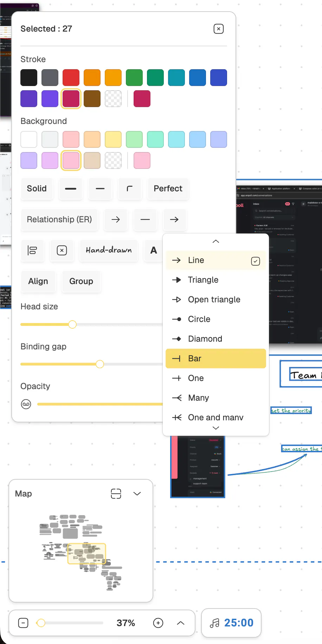This screenshot has height=644, width=322.
Task: Click the minimap viewport thumbnail
Action: pyautogui.click(x=87, y=554)
